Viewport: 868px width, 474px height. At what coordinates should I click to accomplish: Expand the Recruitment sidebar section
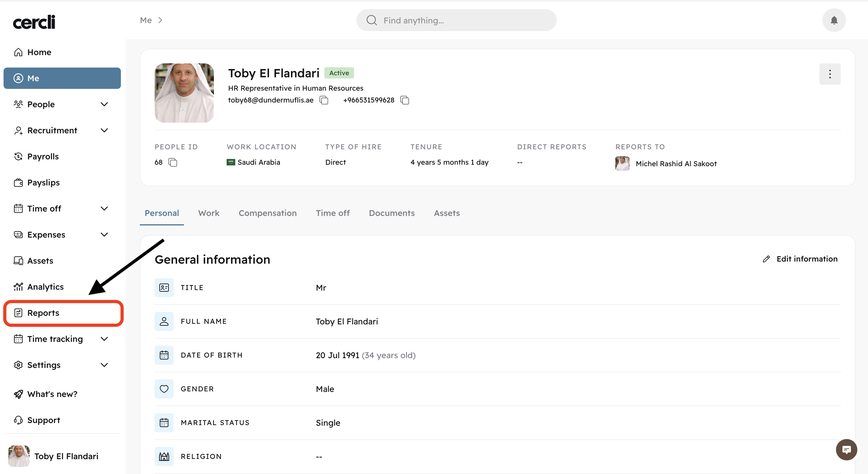[104, 130]
